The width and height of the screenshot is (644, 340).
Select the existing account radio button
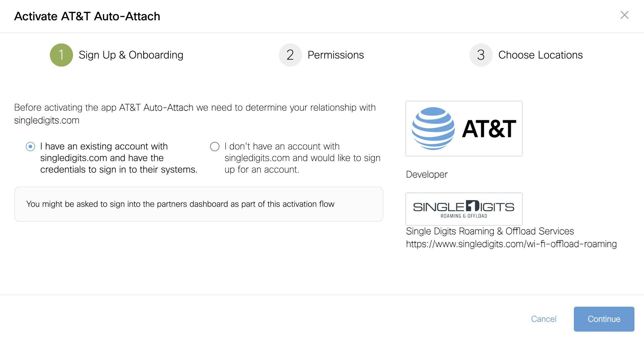[x=30, y=147]
